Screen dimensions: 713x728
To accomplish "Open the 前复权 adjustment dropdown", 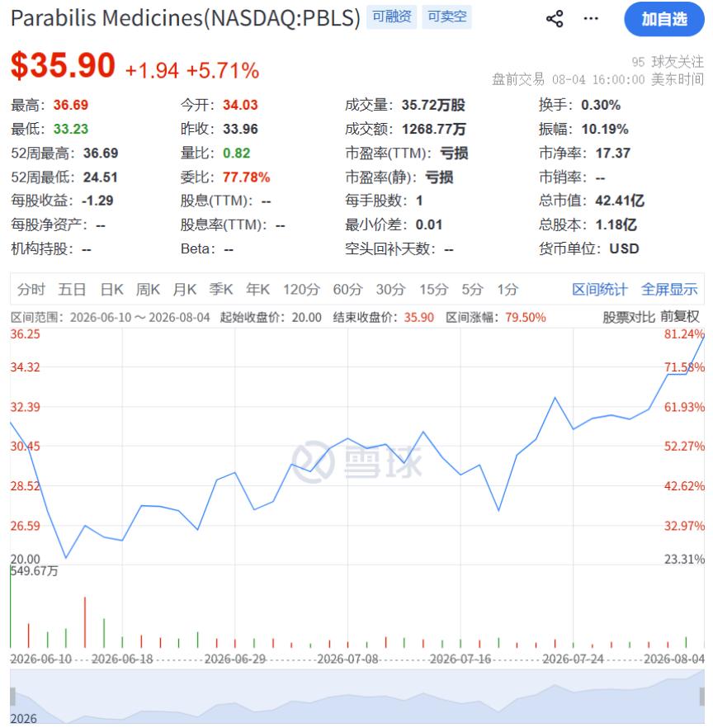I will click(x=680, y=317).
